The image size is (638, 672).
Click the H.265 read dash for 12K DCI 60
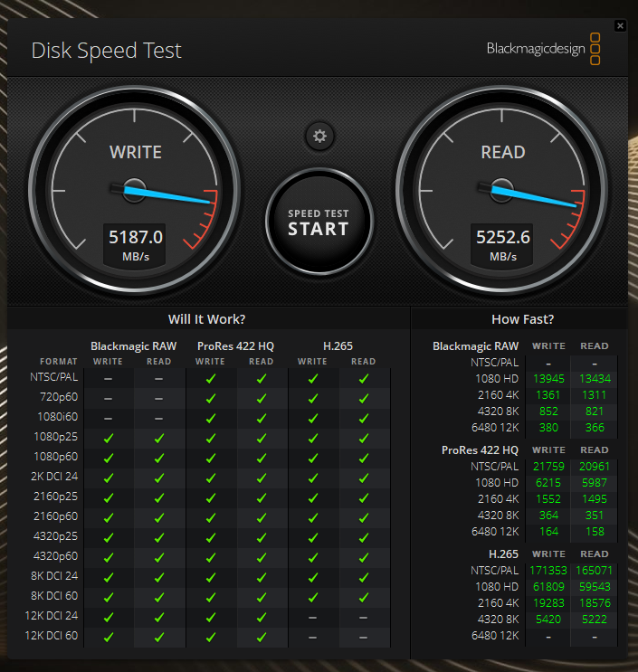click(x=364, y=638)
